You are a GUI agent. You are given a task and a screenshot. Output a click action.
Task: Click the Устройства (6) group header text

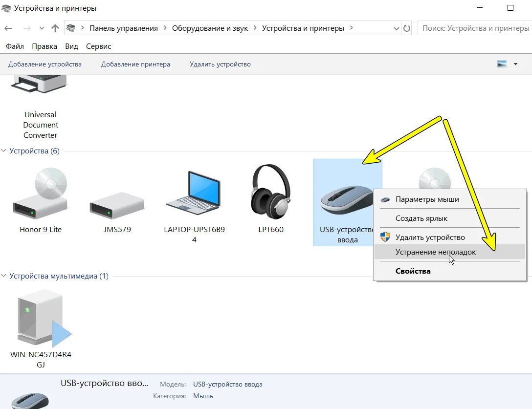34,151
